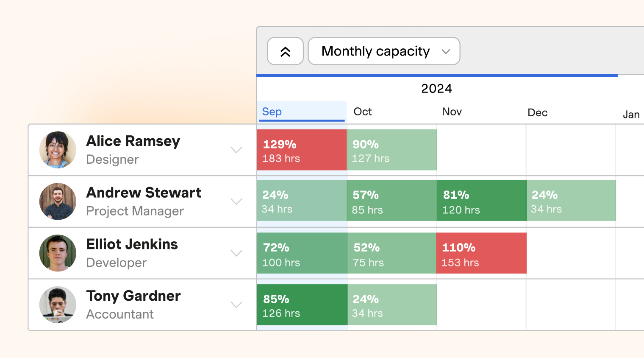This screenshot has height=358, width=644.
Task: Click Elliot Jenkins's 110% November capacity bar
Action: (481, 253)
